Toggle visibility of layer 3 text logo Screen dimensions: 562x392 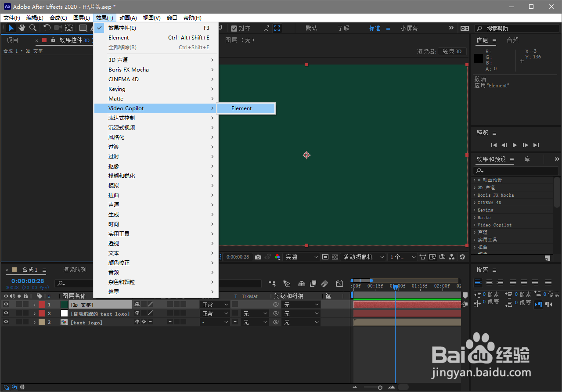(6, 322)
